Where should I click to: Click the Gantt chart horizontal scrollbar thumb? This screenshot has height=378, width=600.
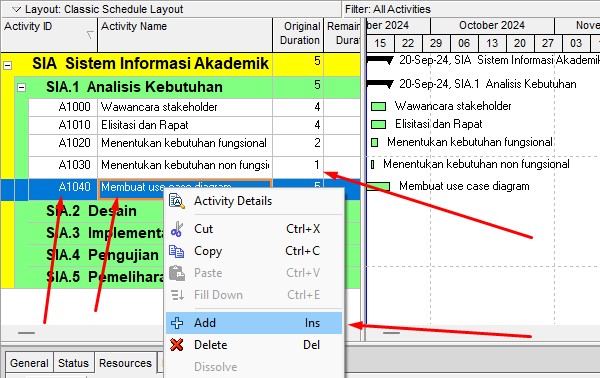coord(391,333)
